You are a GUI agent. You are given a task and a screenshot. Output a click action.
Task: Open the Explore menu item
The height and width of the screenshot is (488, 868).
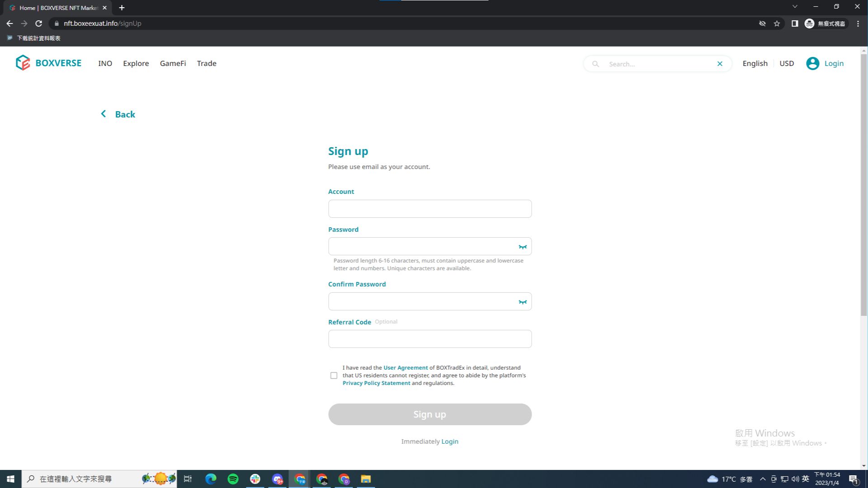tap(136, 63)
